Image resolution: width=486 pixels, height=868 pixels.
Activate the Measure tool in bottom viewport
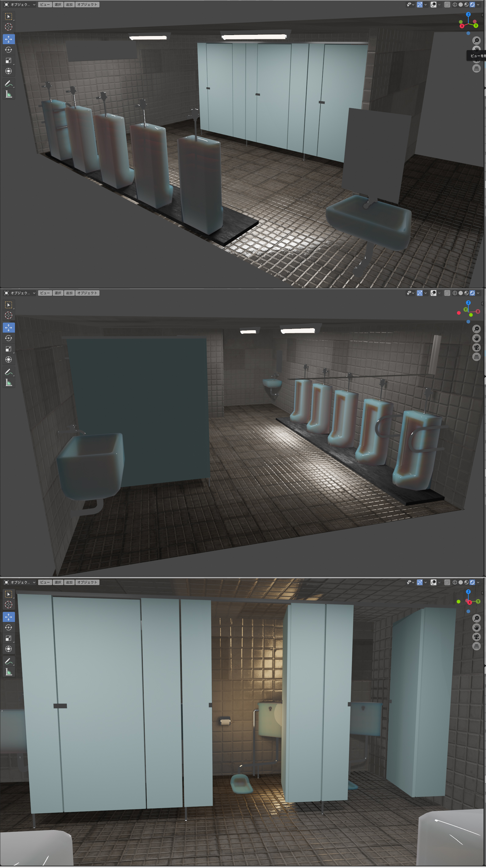click(9, 672)
